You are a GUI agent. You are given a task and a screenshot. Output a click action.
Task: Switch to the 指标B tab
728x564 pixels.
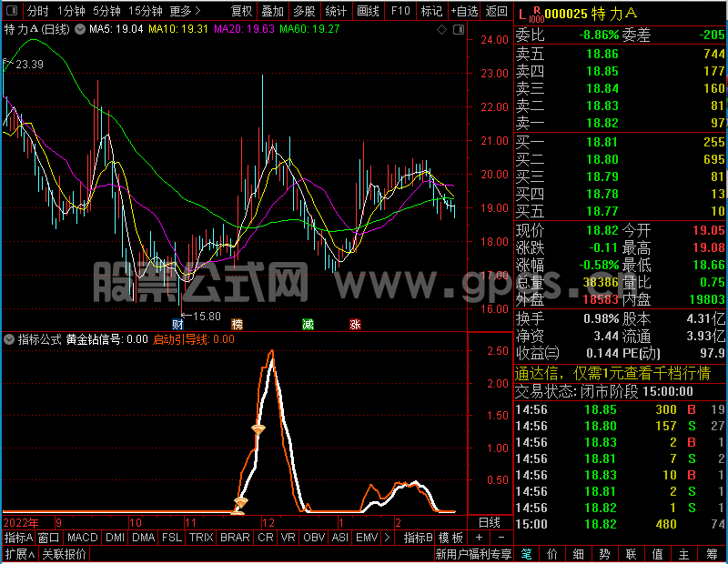click(x=419, y=538)
